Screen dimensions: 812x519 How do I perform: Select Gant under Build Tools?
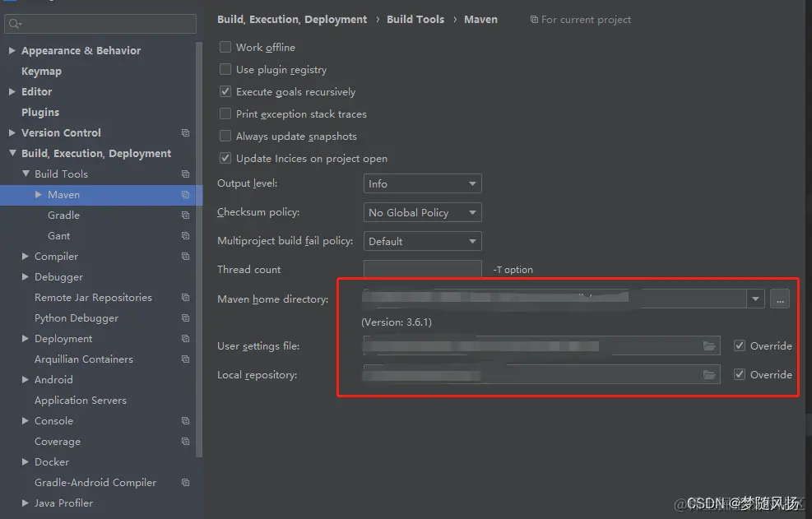(x=58, y=236)
